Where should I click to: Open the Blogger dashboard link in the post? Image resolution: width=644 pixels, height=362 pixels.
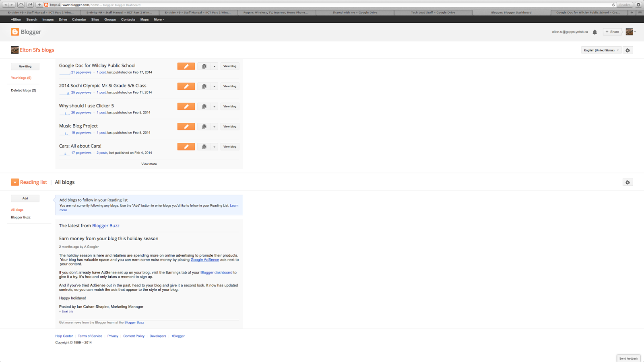(216, 273)
